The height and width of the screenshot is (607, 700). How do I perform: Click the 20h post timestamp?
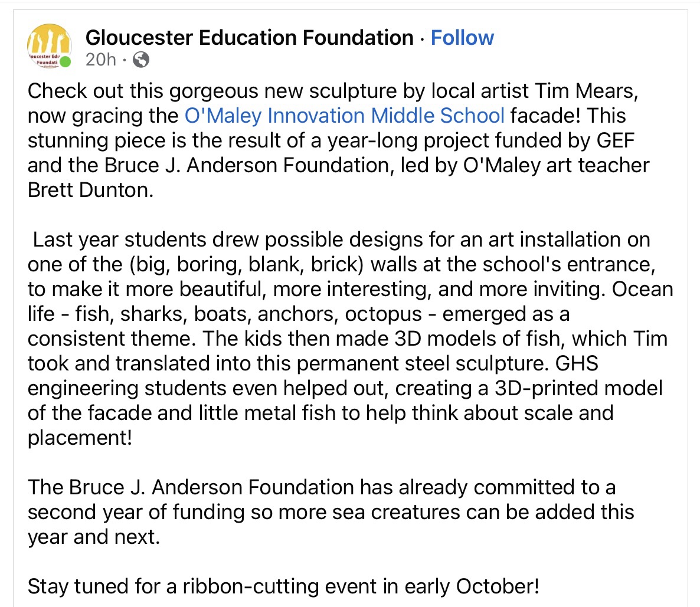[101, 59]
